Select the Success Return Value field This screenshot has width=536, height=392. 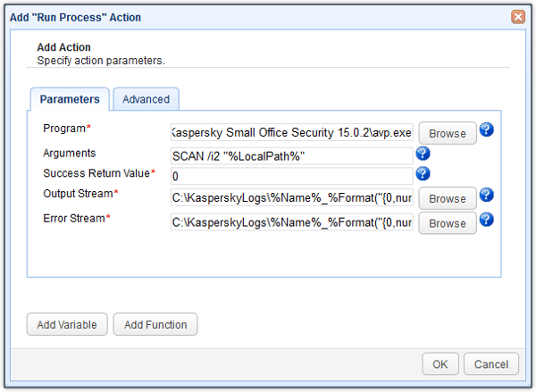pos(291,176)
